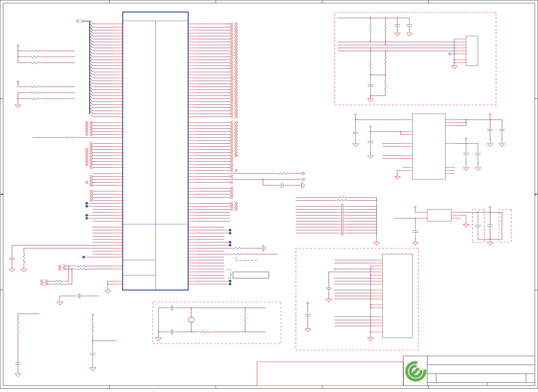Select the small connector box in top-right dashed area

point(472,51)
